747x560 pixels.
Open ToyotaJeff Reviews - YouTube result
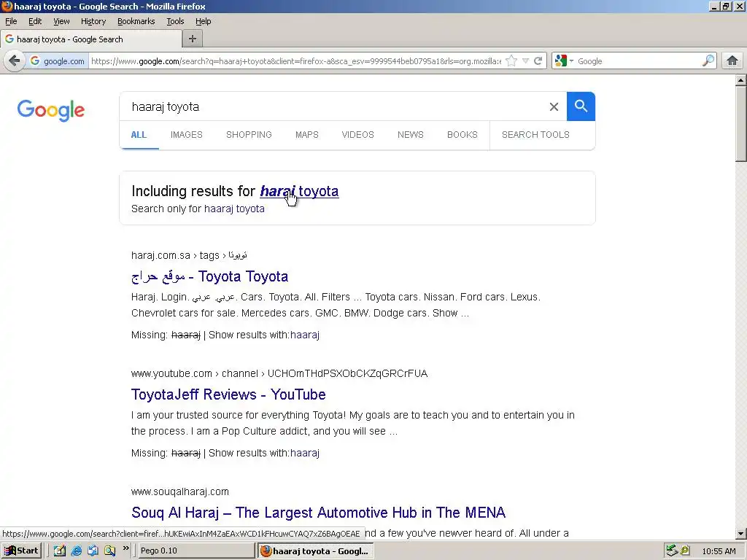click(228, 394)
